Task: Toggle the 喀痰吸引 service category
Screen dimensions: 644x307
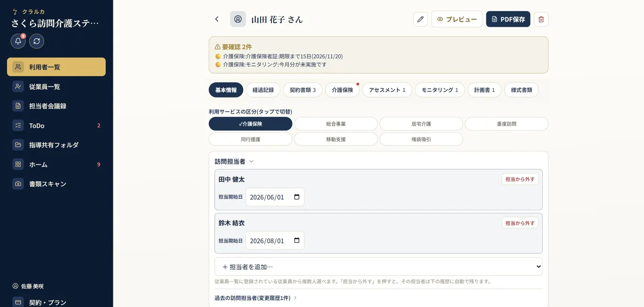Action: coord(421,139)
